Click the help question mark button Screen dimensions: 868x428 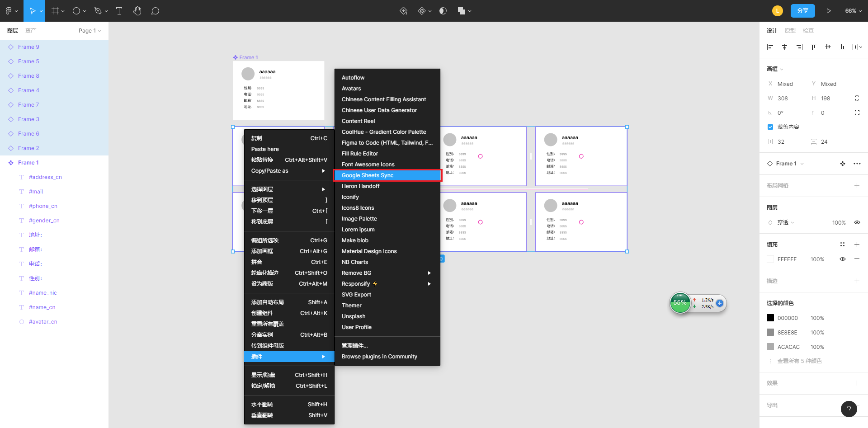tap(849, 409)
